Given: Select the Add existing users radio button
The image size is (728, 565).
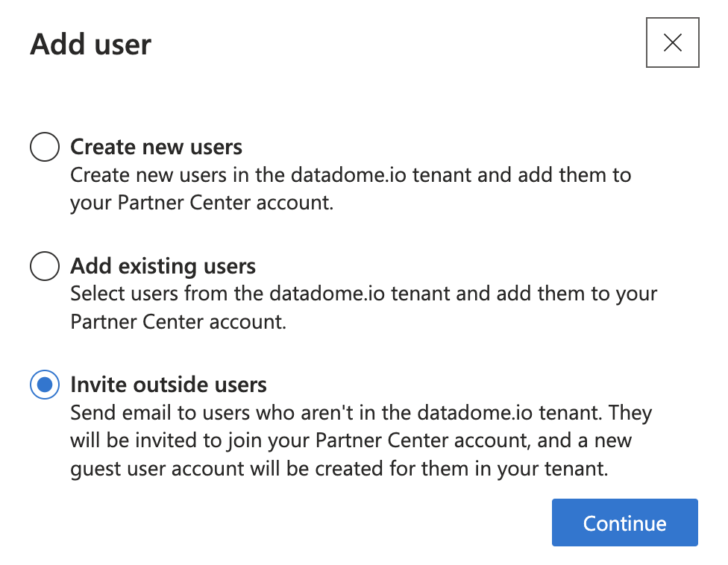Looking at the screenshot, I should click(x=45, y=266).
